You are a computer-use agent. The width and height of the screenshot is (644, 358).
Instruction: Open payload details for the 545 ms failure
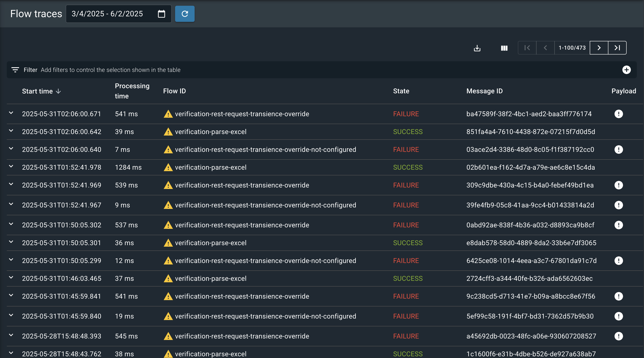(619, 336)
